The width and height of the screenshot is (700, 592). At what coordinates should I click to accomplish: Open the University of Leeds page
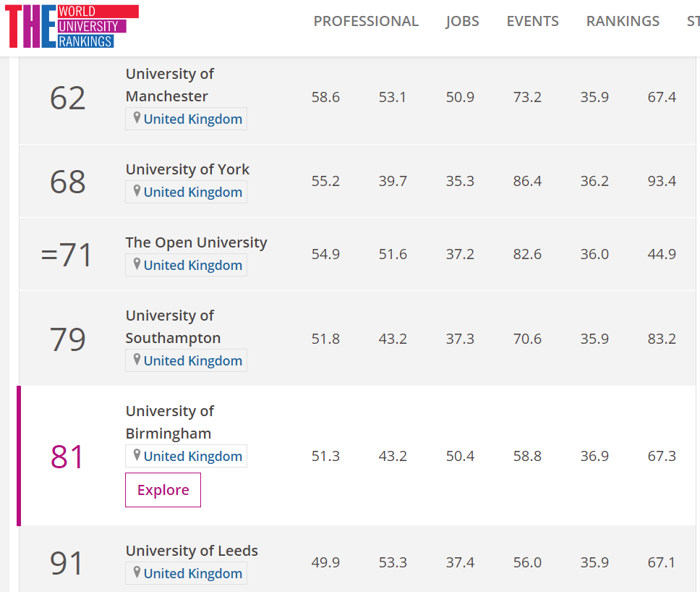tap(192, 551)
